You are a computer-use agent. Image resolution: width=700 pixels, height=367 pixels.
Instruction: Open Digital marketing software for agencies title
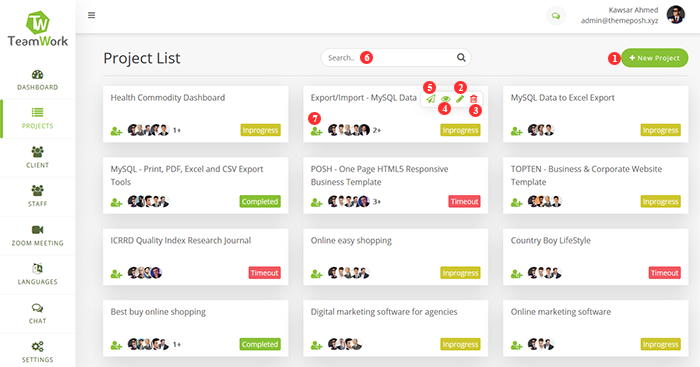click(384, 312)
